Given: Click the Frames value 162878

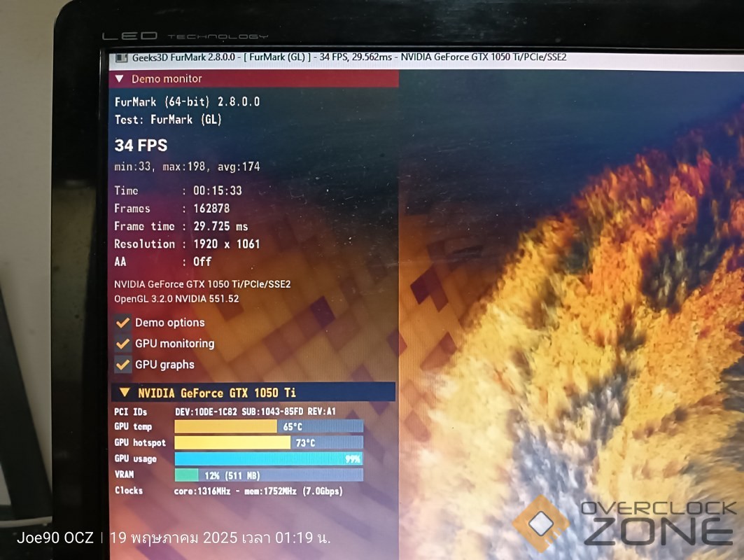Looking at the screenshot, I should coord(211,209).
